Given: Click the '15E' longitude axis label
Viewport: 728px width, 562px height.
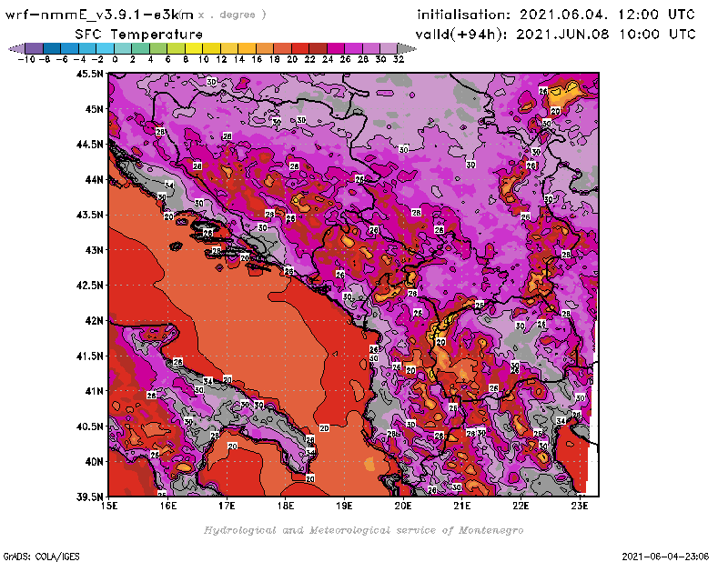Looking at the screenshot, I should click(109, 506).
